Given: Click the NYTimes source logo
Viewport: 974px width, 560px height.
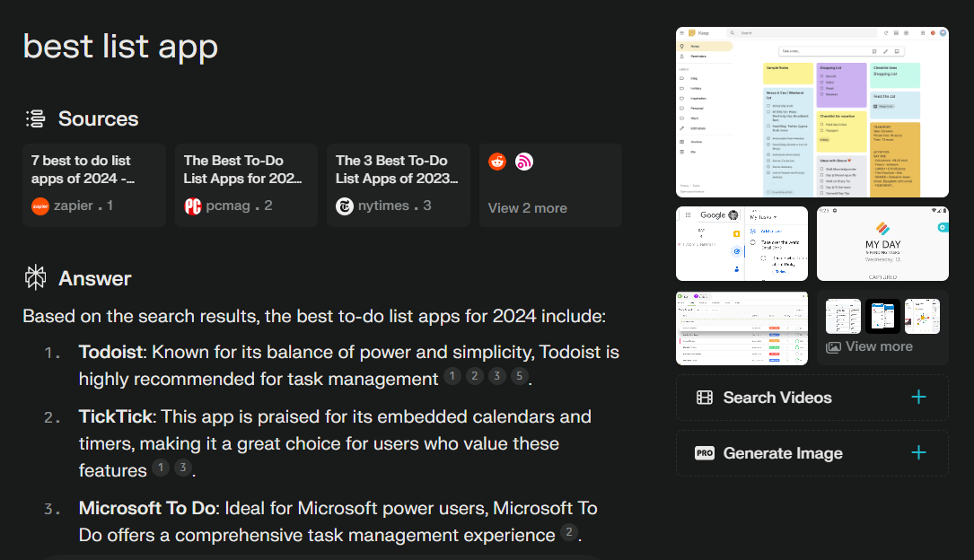Looking at the screenshot, I should tap(345, 206).
